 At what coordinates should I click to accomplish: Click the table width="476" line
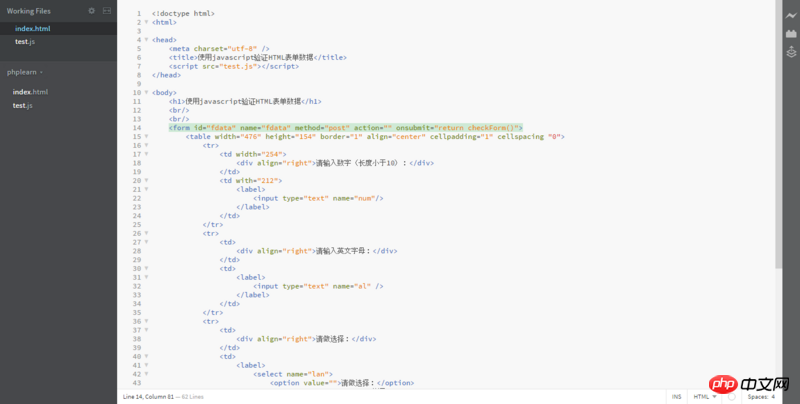point(375,137)
